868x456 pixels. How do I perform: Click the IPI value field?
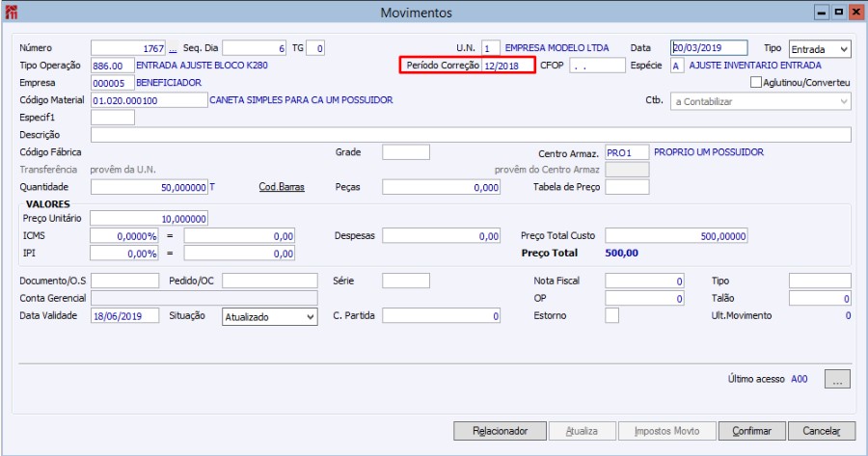(x=239, y=253)
